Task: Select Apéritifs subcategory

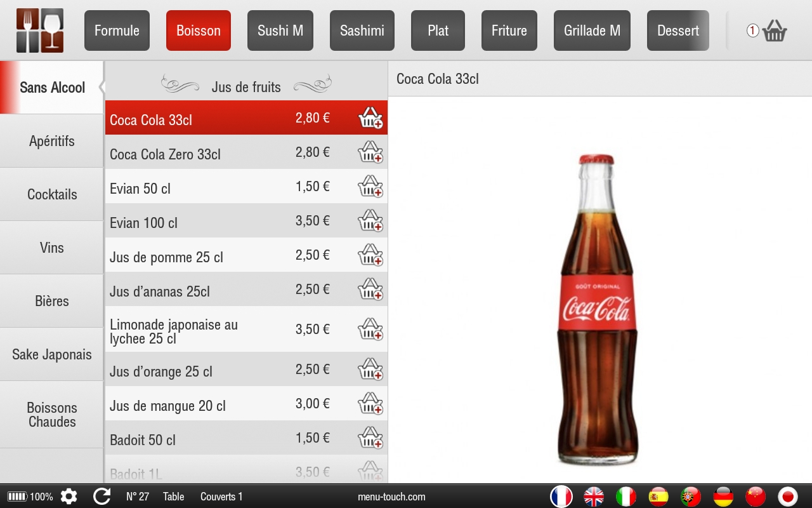Action: 52,141
